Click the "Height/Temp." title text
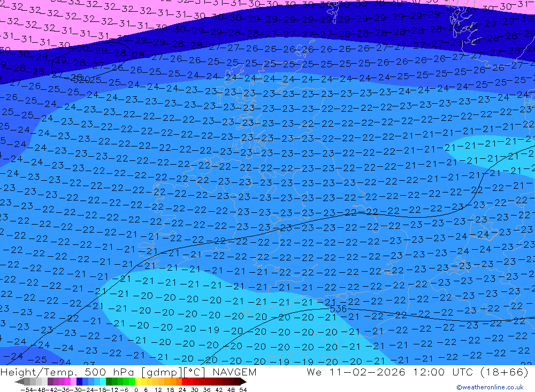Image resolution: width=535 pixels, height=392 pixels. [x=38, y=372]
